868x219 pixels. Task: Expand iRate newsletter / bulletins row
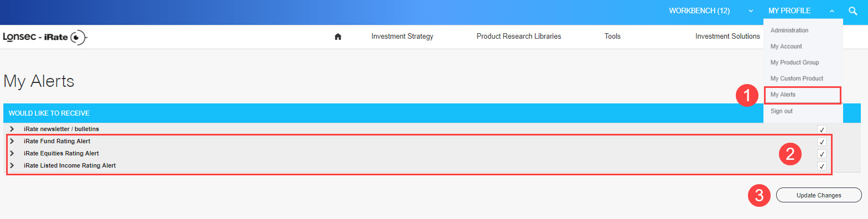(12, 129)
